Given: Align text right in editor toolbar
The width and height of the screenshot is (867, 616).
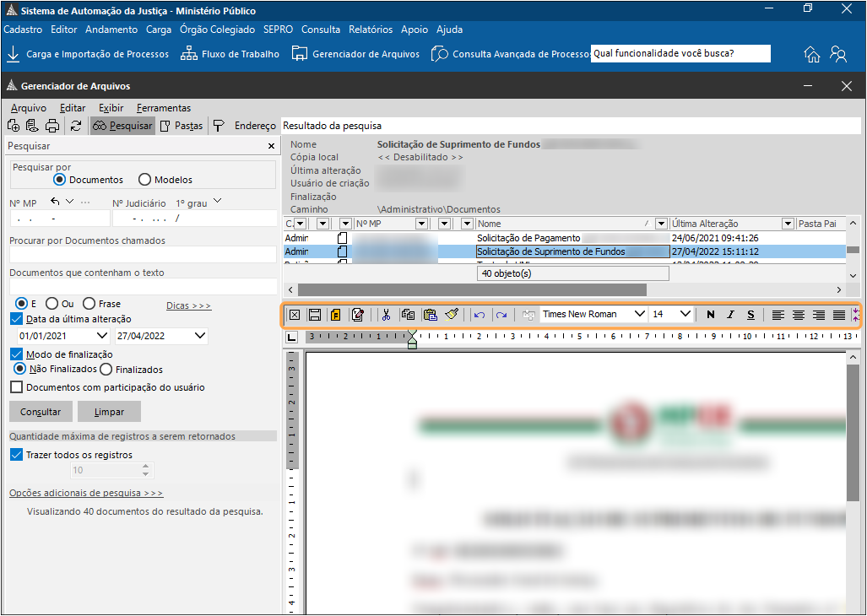Looking at the screenshot, I should 819,315.
